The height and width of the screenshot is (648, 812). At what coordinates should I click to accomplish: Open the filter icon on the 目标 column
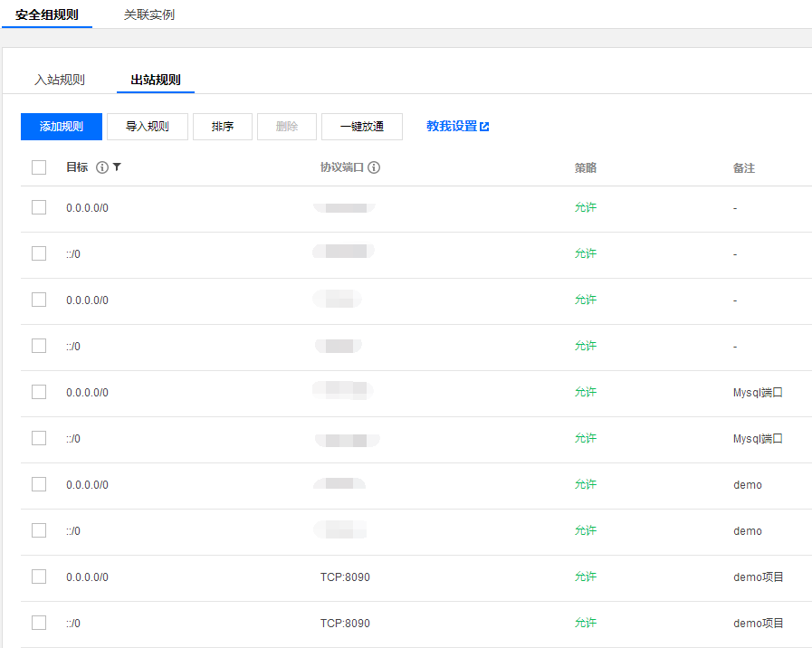(x=118, y=167)
